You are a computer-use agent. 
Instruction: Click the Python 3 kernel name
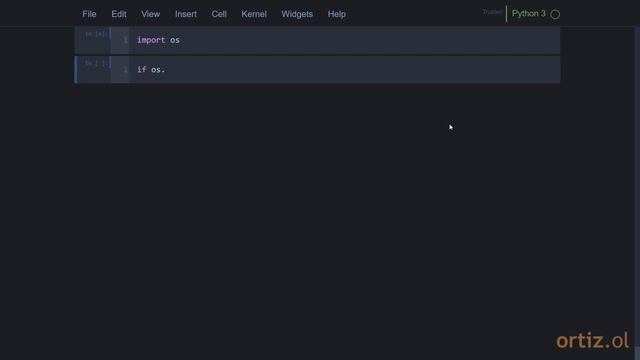tap(529, 13)
